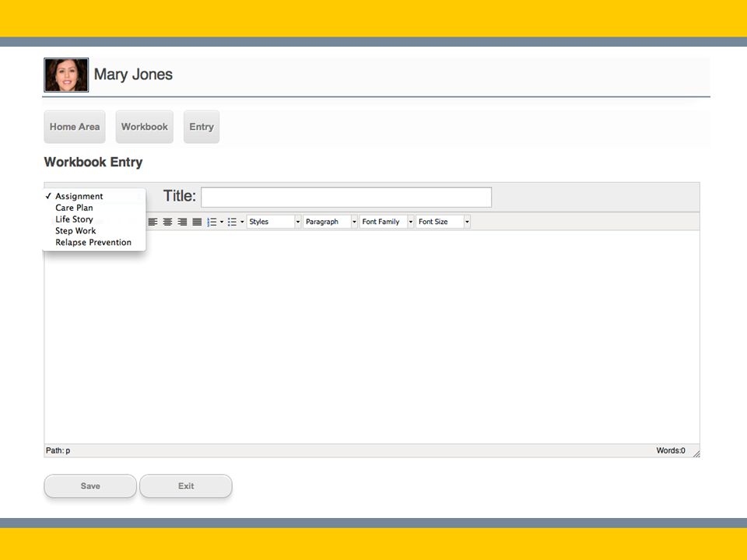The image size is (747, 560).
Task: Open the Font Size dropdown
Action: click(x=443, y=222)
